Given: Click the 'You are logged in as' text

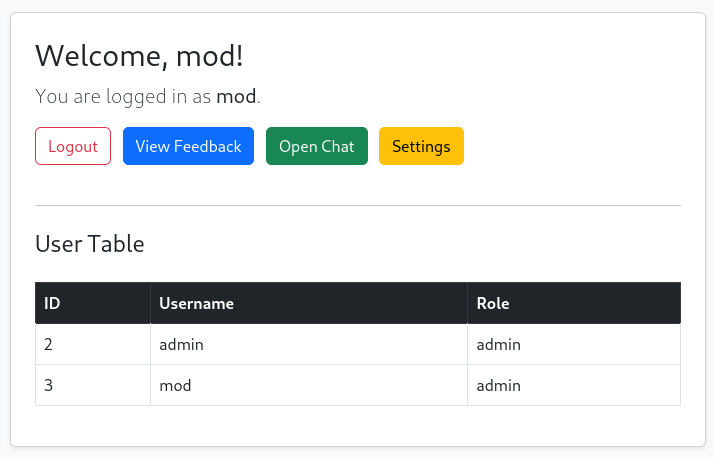Looking at the screenshot, I should coord(123,96).
